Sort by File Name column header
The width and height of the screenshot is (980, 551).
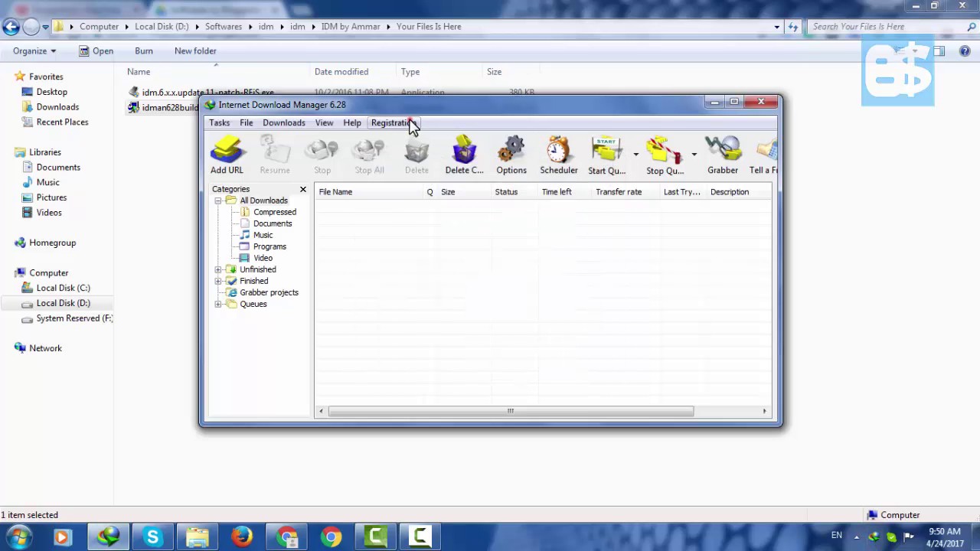point(369,192)
